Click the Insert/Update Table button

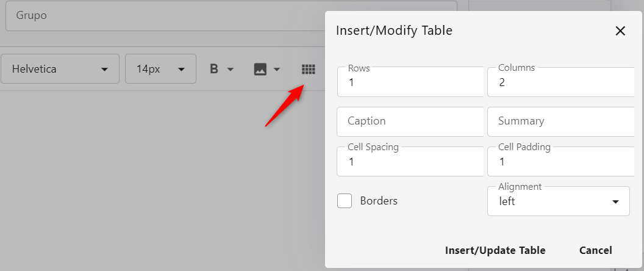click(495, 250)
